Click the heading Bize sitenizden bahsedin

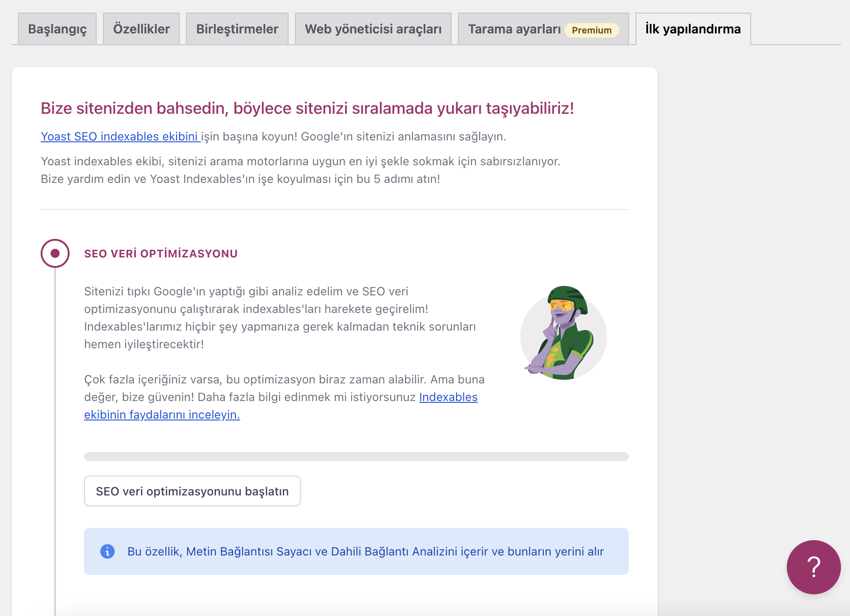pos(307,108)
